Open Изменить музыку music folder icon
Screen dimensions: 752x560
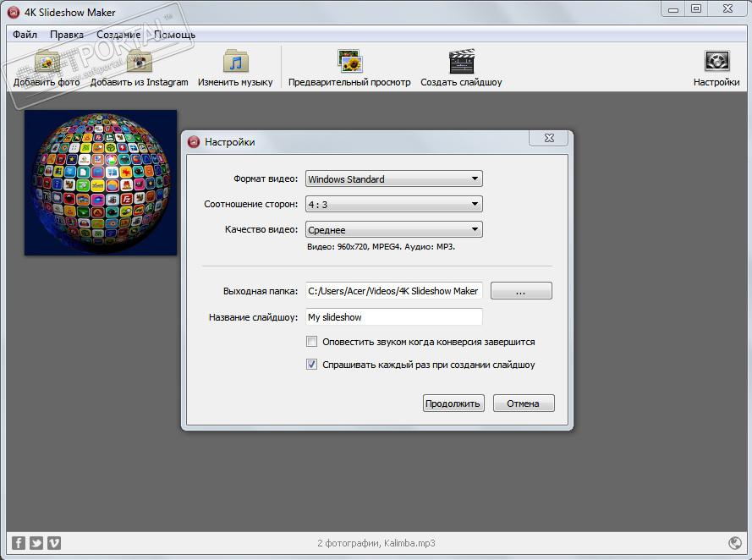(x=235, y=62)
